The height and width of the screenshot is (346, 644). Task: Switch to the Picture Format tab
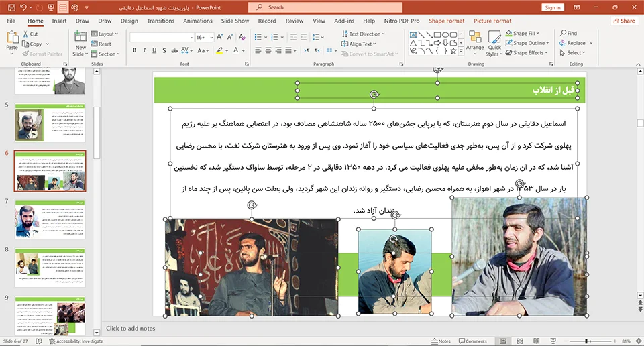point(492,21)
